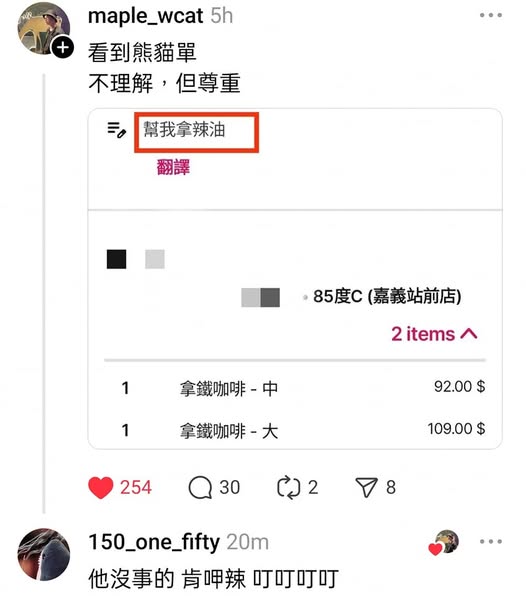This screenshot has height=596, width=526.
Task: Open comments via speech bubble icon
Action: pos(200,487)
